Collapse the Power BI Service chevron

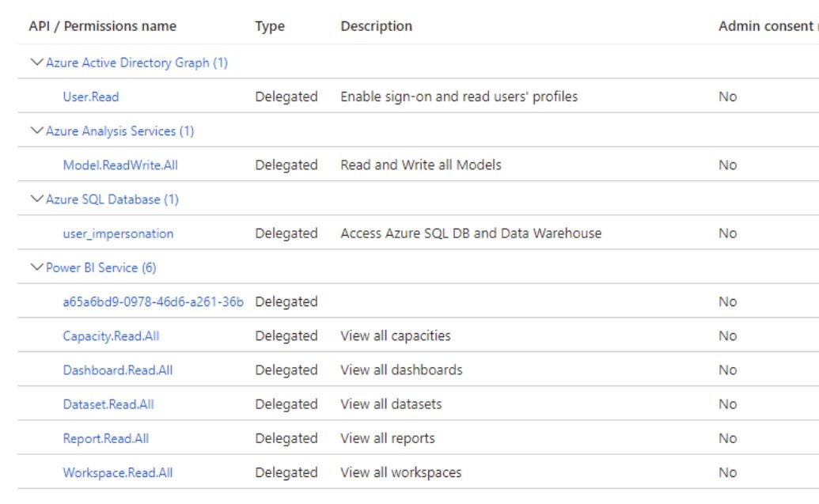pos(36,267)
